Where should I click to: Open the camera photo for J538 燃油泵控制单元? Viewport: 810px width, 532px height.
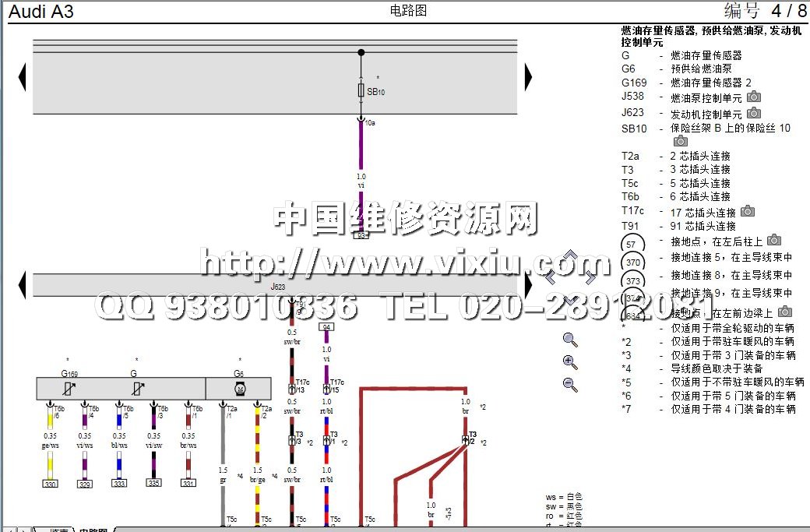point(754,97)
